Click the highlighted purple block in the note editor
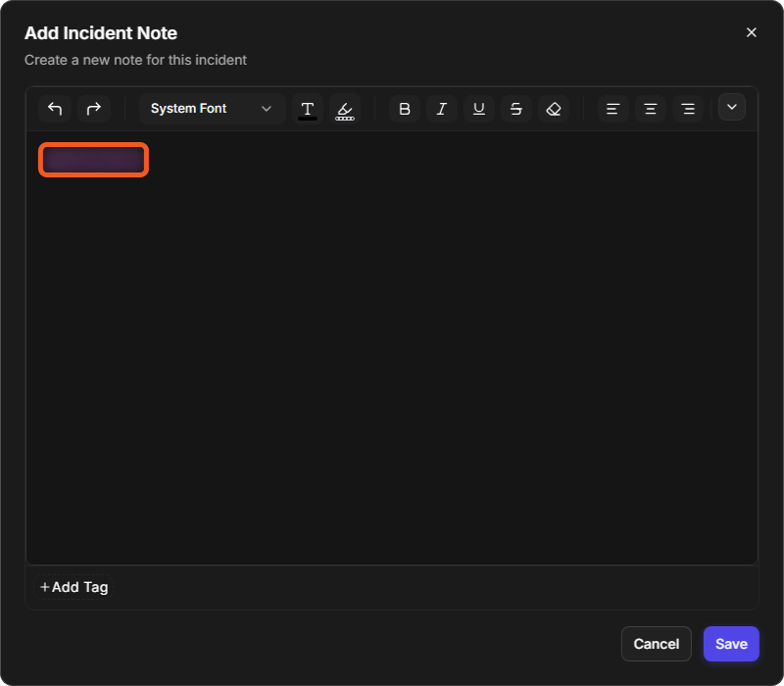 pos(93,160)
